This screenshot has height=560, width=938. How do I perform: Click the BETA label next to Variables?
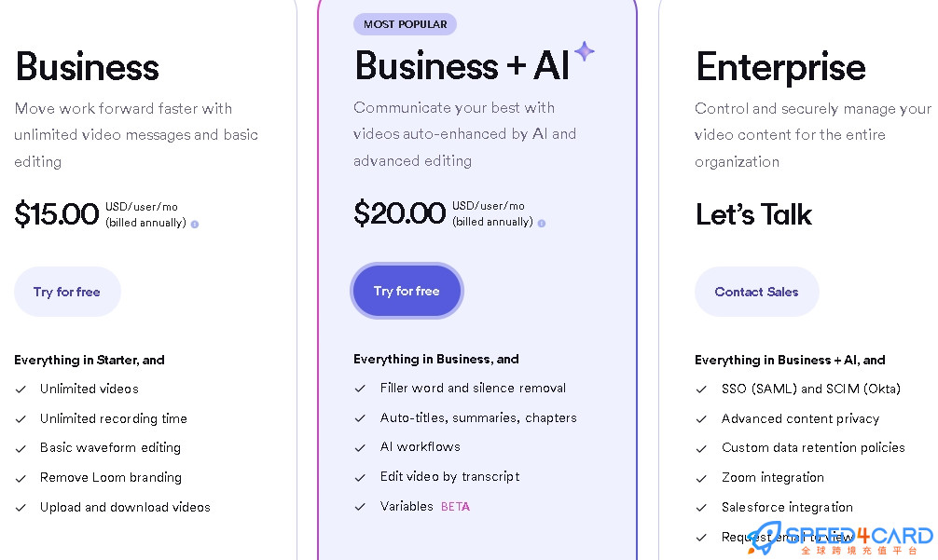pos(455,507)
